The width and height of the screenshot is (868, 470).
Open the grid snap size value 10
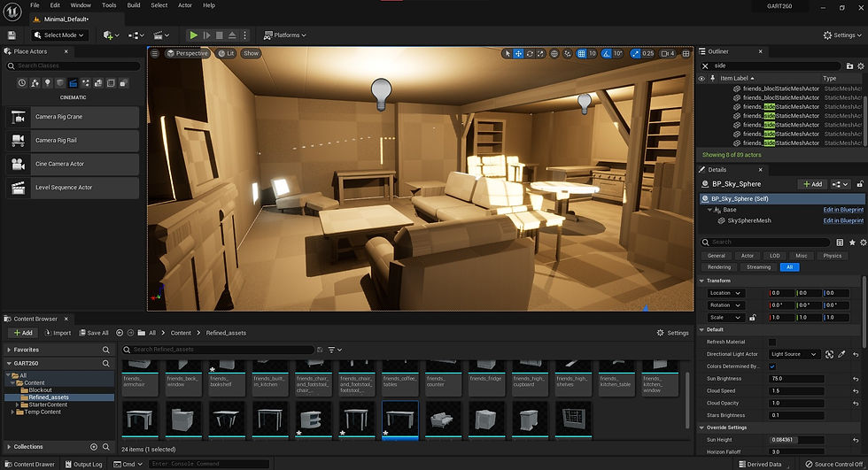click(x=593, y=54)
